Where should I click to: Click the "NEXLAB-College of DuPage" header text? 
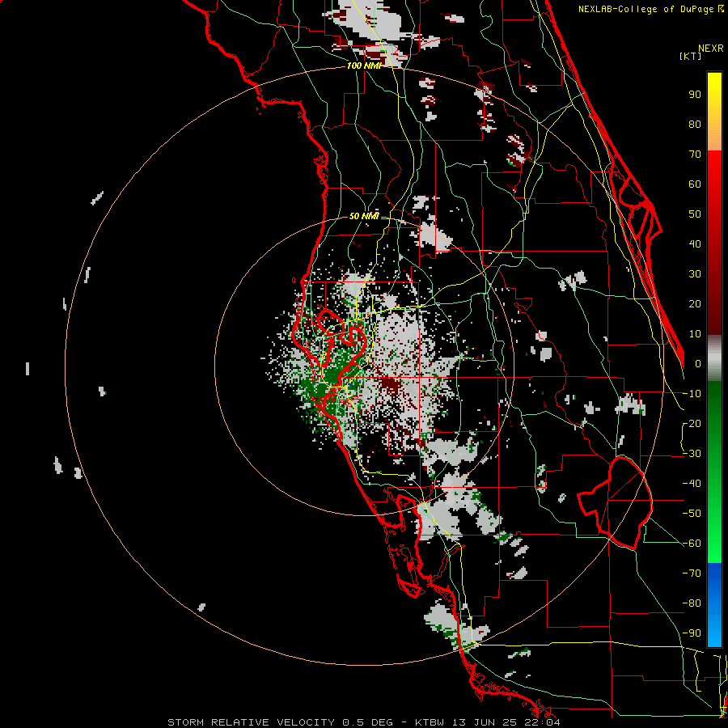click(x=647, y=9)
